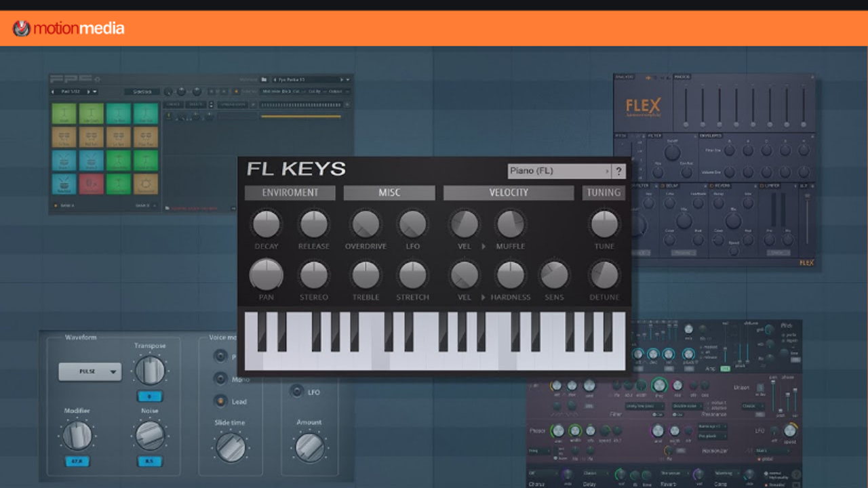The height and width of the screenshot is (488, 868).
Task: Click the Detune knob under Tuning
Action: tap(604, 275)
